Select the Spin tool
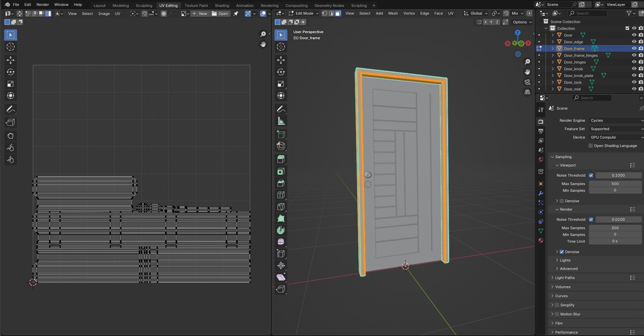This screenshot has width=644, height=336. click(281, 230)
